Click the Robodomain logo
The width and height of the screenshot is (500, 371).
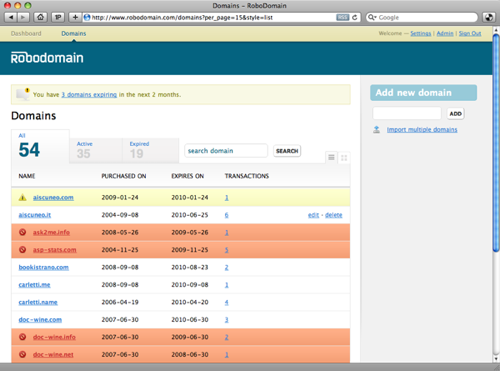coord(47,58)
